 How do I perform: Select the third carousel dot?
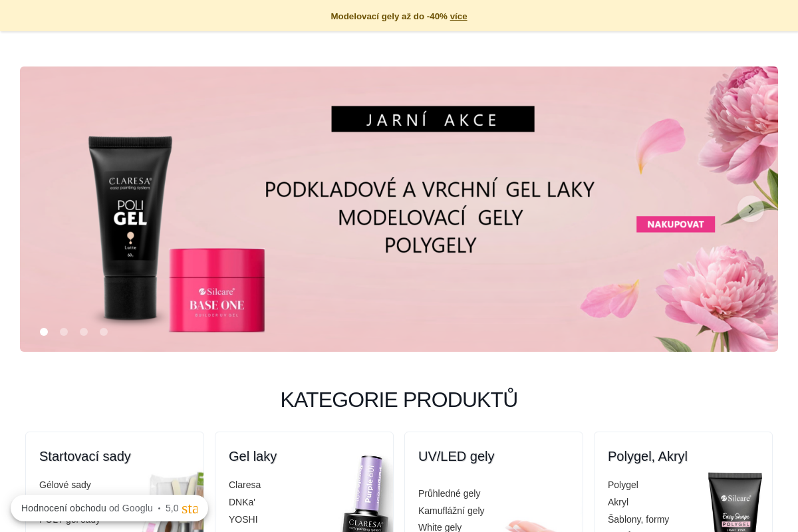84,332
